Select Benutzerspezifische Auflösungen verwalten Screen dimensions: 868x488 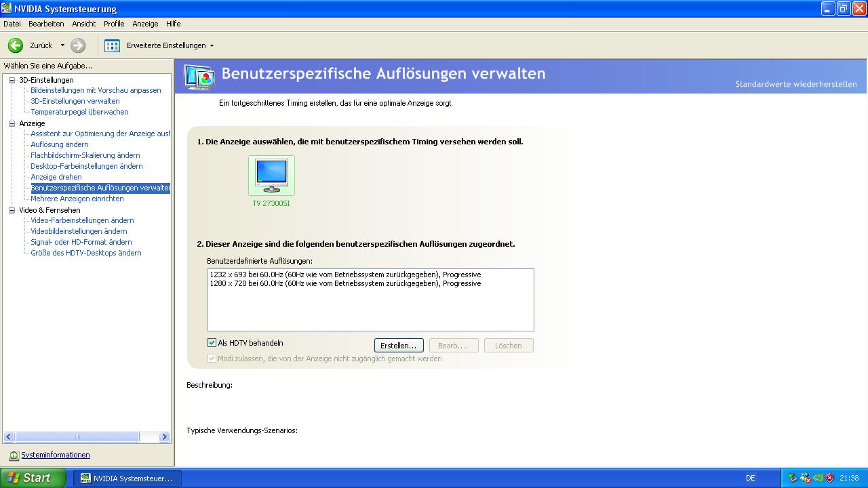tap(100, 188)
